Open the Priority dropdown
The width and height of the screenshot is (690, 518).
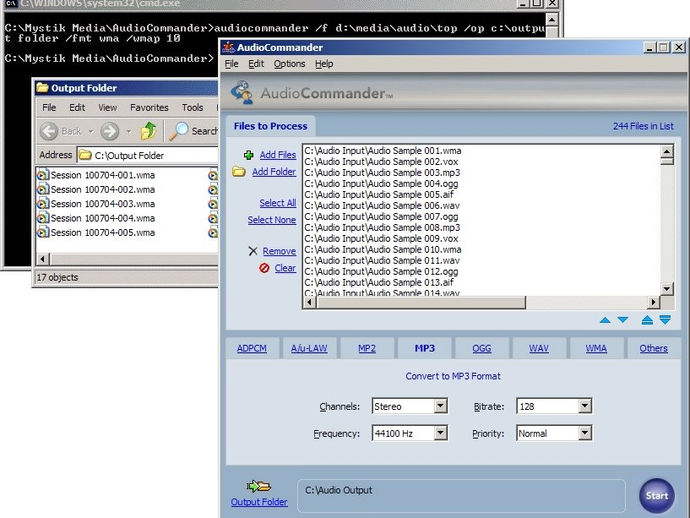585,433
